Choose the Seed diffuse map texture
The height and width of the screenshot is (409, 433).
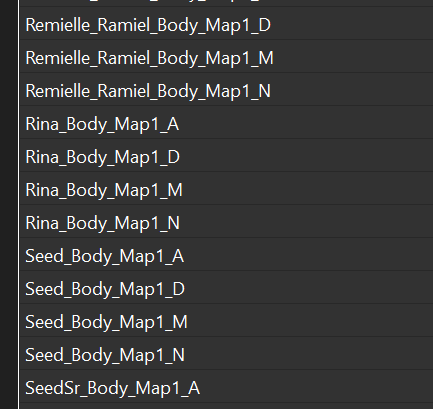[x=227, y=287]
